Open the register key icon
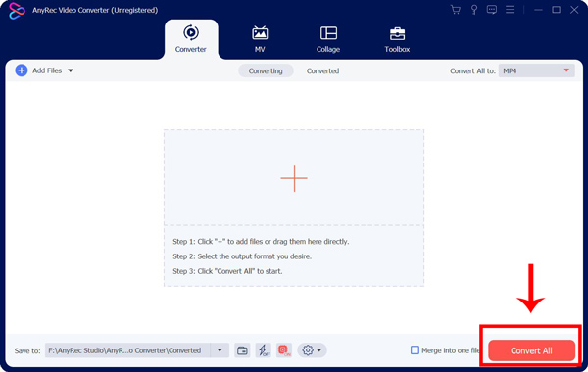 (474, 10)
